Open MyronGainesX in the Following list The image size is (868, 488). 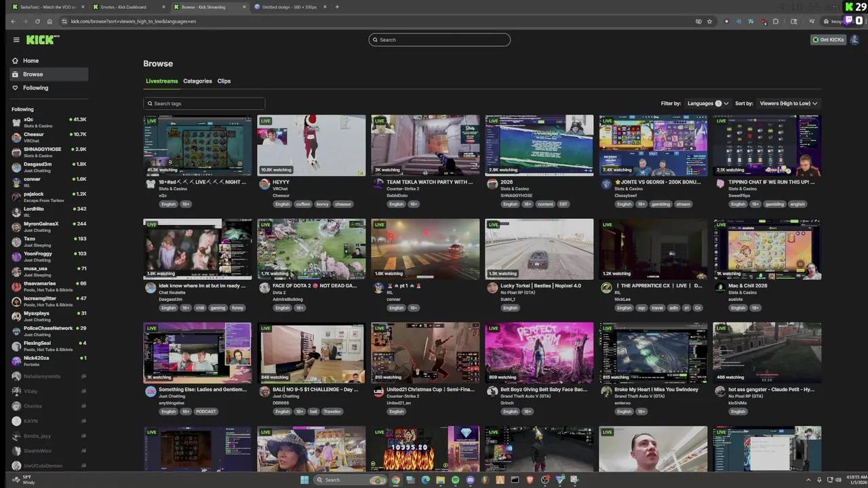click(49, 226)
